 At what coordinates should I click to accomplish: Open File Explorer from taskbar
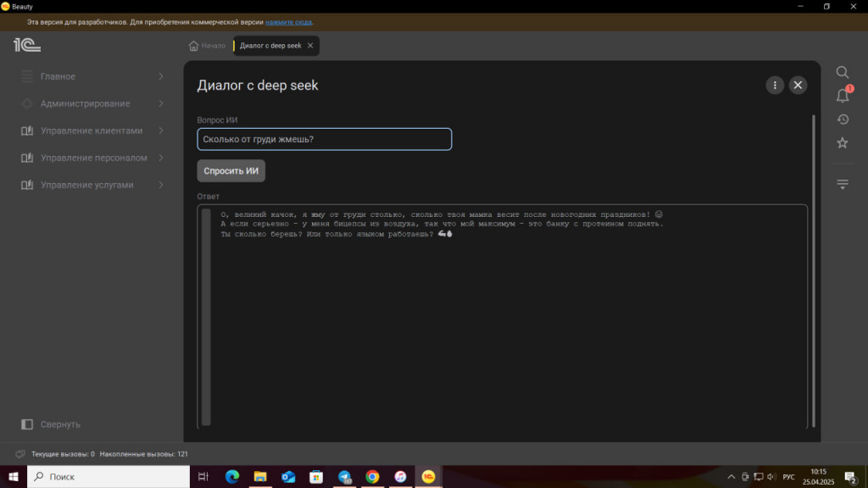coord(260,476)
